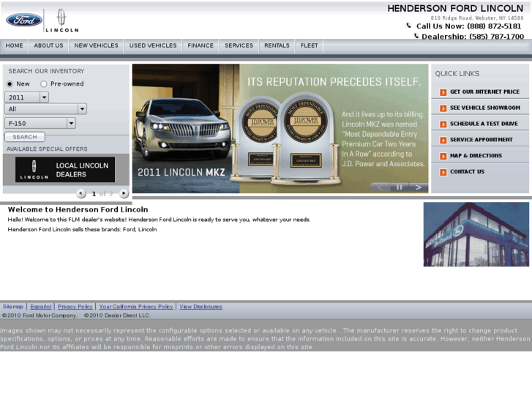This screenshot has height=399, width=532.
Task: Open the Fleet menu
Action: click(x=309, y=45)
